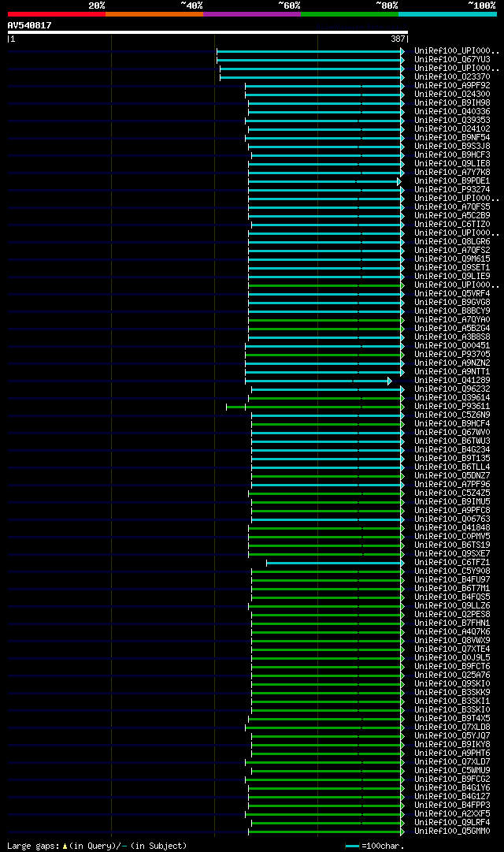This screenshot has height=852, width=504.
Task: Click the alignment bar in the Q41289 row
Action: tap(318, 381)
